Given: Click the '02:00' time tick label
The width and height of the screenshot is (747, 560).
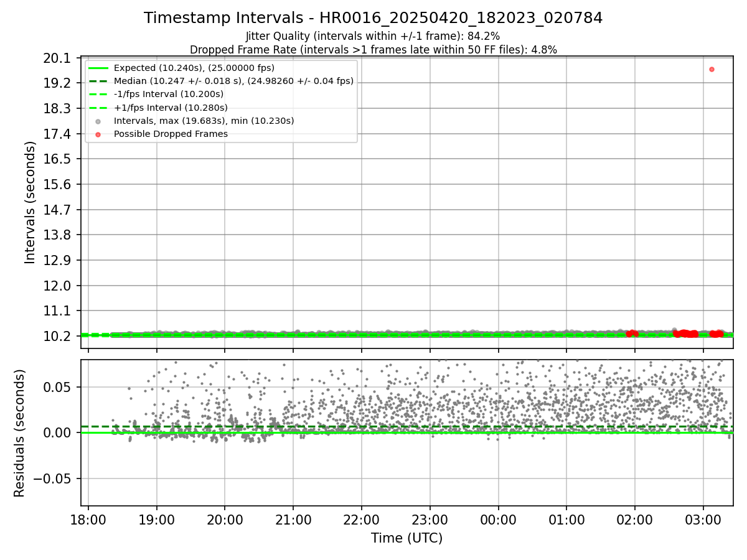Looking at the screenshot, I should tap(634, 520).
